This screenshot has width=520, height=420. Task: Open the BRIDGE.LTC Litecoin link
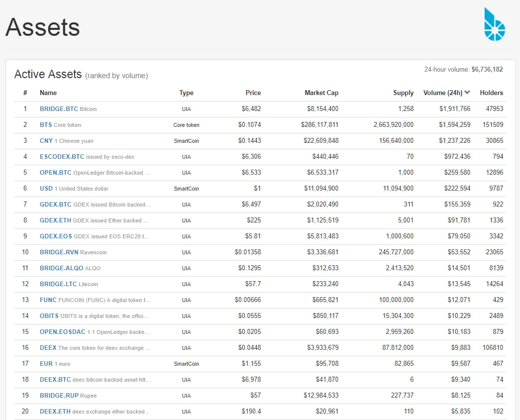pyautogui.click(x=58, y=284)
